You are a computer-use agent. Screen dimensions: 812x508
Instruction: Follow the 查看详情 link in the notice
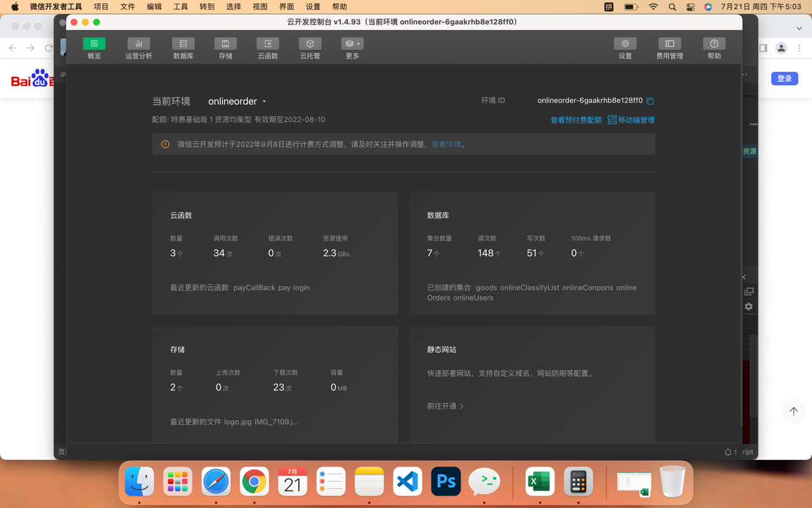[447, 144]
